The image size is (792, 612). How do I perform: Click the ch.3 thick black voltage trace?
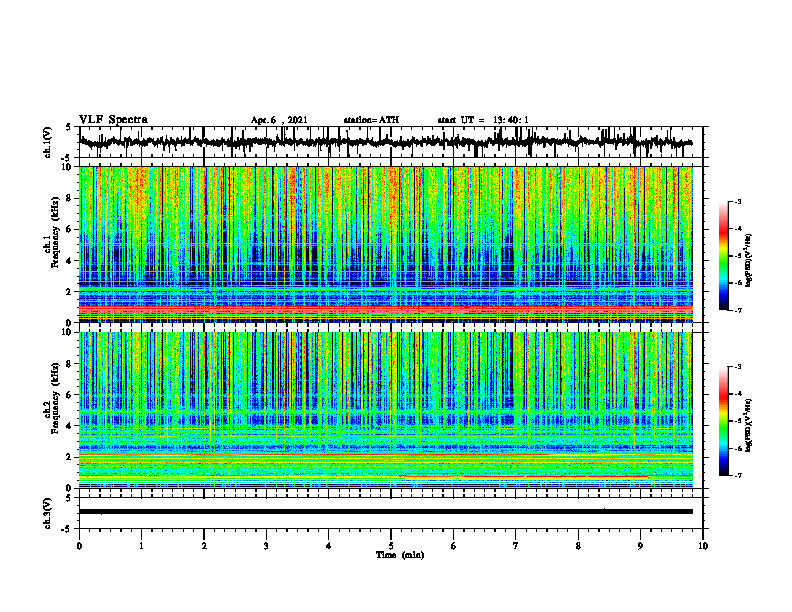coord(386,512)
